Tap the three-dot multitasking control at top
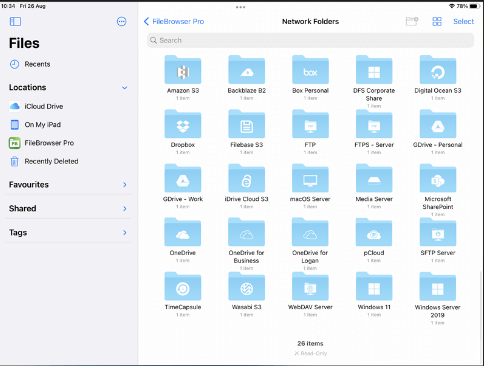 240,7
